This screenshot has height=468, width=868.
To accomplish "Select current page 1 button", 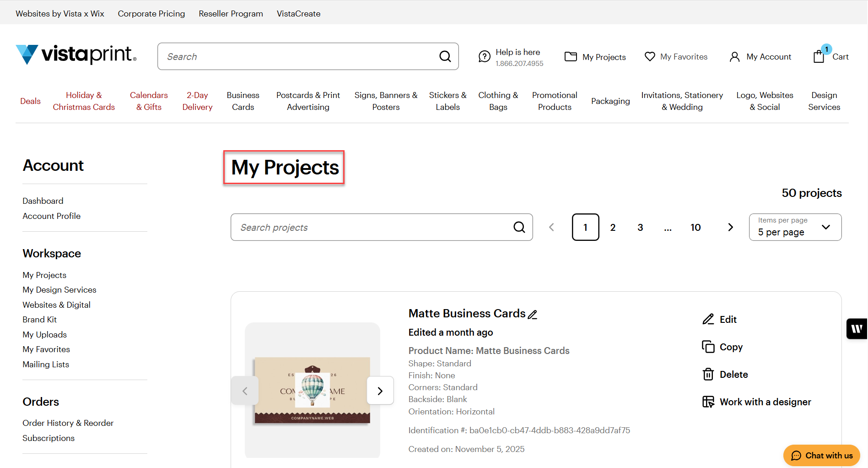I will coord(585,227).
